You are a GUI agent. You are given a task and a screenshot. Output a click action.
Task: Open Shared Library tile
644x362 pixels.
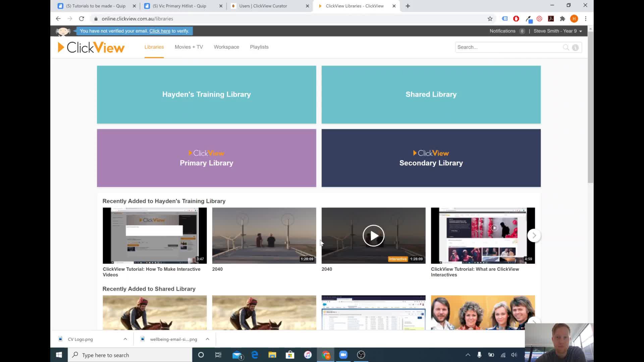(431, 95)
